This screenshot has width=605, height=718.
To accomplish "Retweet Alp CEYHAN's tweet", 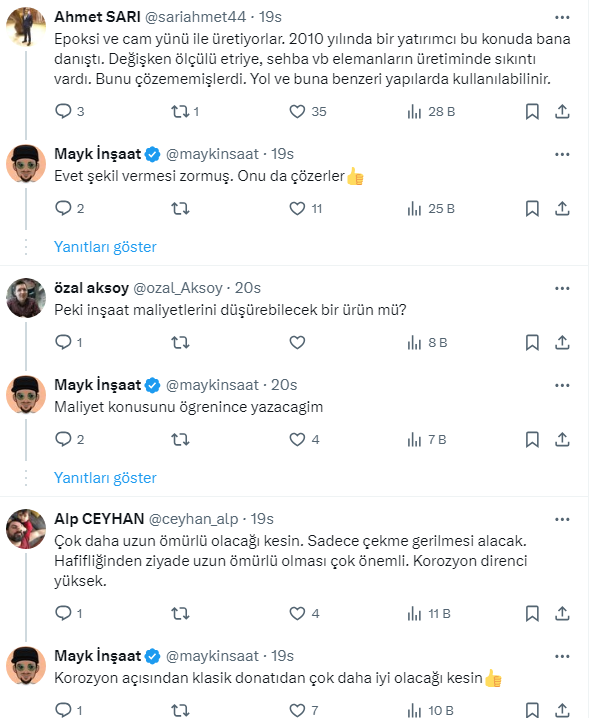I will point(180,613).
